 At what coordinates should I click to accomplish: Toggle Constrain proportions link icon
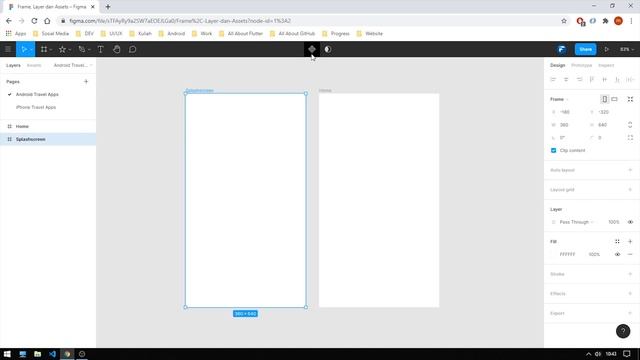click(x=630, y=125)
